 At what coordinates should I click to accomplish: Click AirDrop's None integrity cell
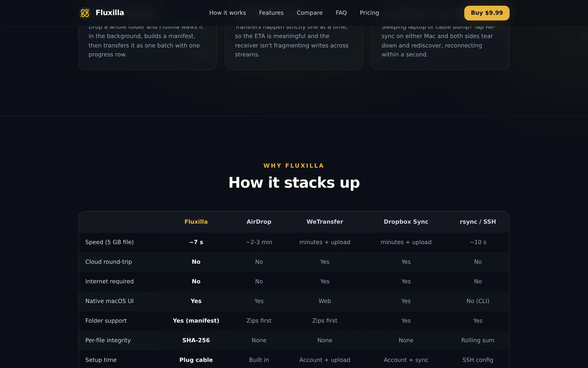coord(259,340)
